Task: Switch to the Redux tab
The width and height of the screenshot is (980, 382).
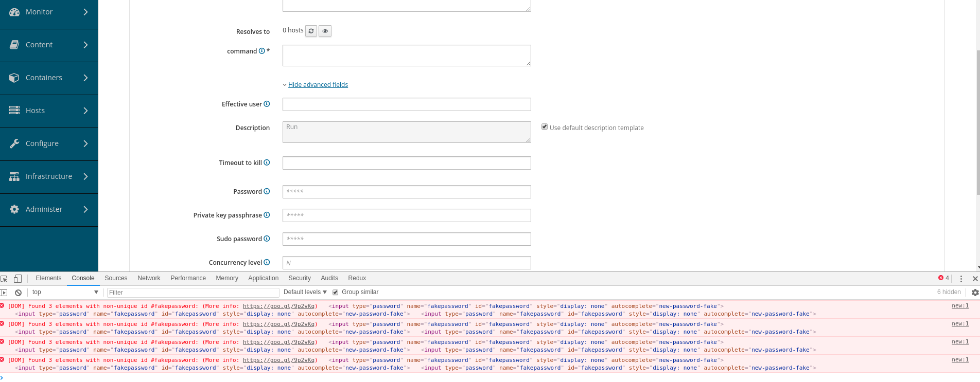Action: [x=357, y=278]
